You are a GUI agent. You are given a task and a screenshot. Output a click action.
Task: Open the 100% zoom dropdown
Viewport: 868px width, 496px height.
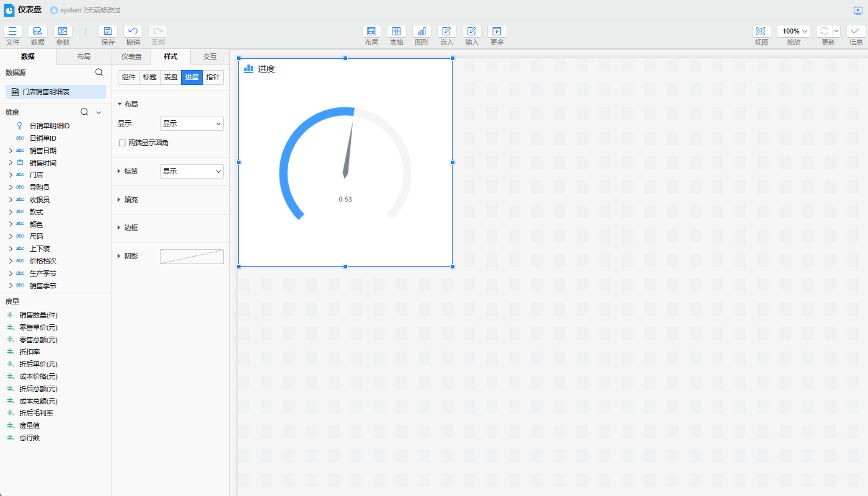pyautogui.click(x=794, y=31)
